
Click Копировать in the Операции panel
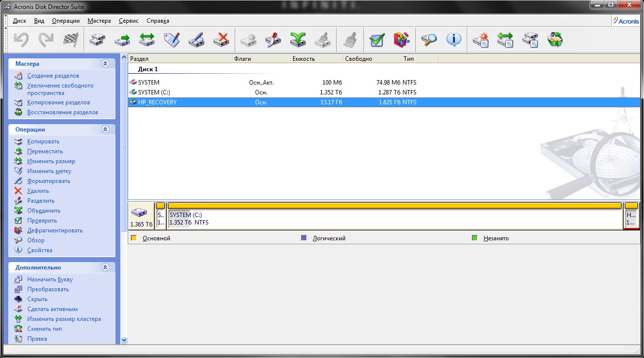[x=43, y=141]
